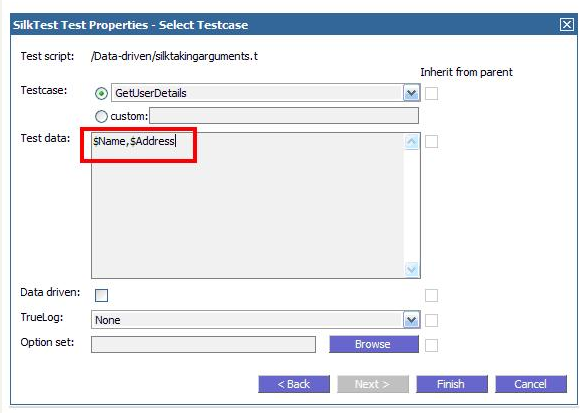Check Inherit from parent for Data driven

pyautogui.click(x=431, y=295)
